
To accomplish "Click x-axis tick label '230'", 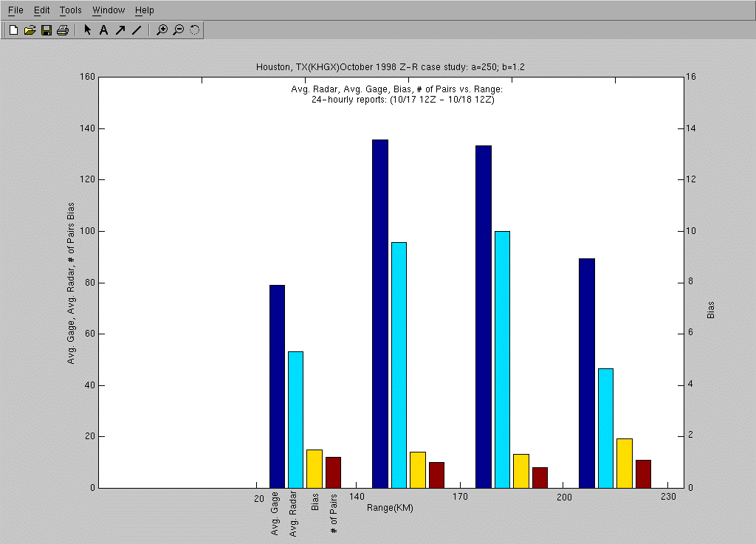I will coord(668,496).
